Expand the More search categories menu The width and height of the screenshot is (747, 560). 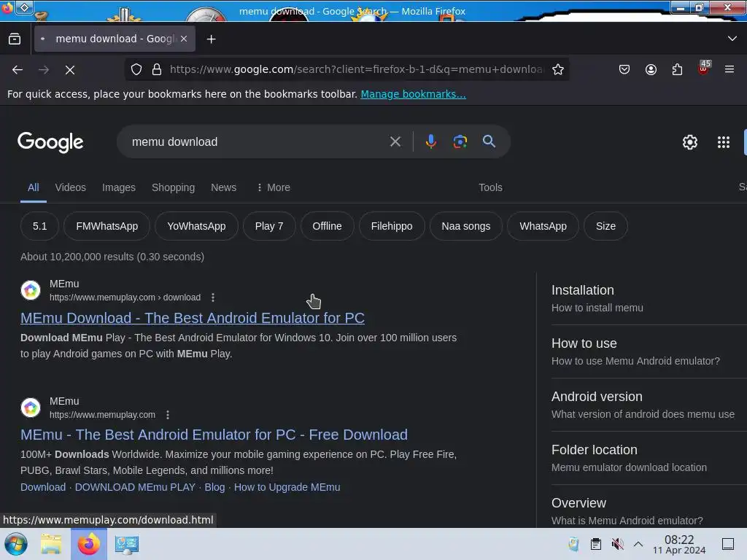tap(274, 187)
